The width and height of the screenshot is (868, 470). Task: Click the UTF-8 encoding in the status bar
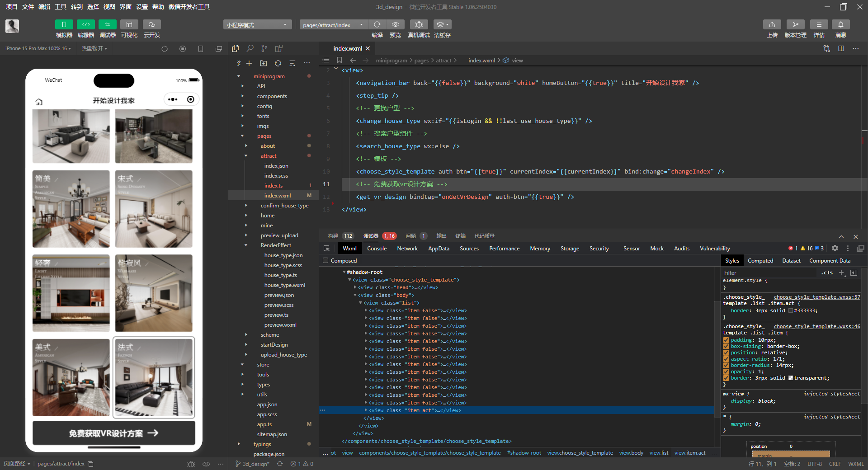(x=815, y=464)
